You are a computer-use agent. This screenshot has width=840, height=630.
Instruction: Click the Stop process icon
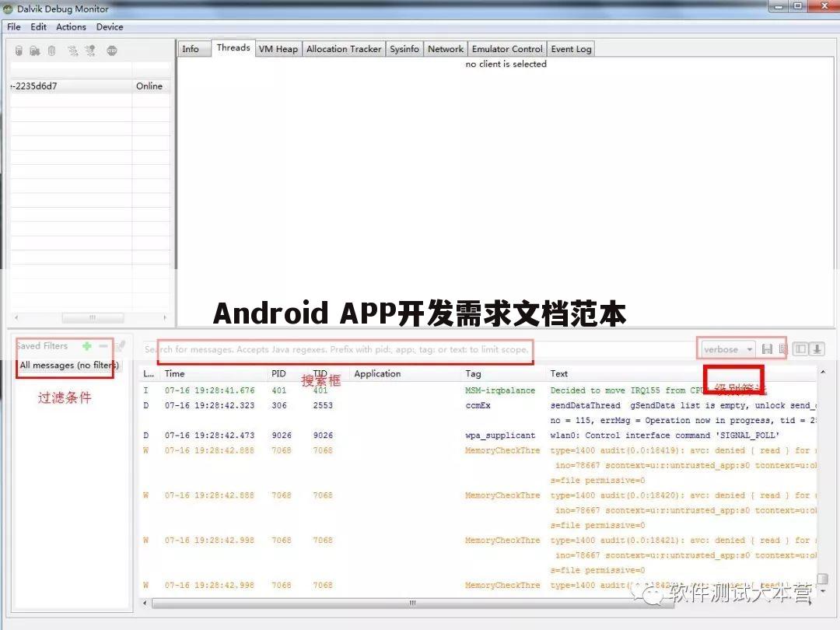[x=112, y=51]
